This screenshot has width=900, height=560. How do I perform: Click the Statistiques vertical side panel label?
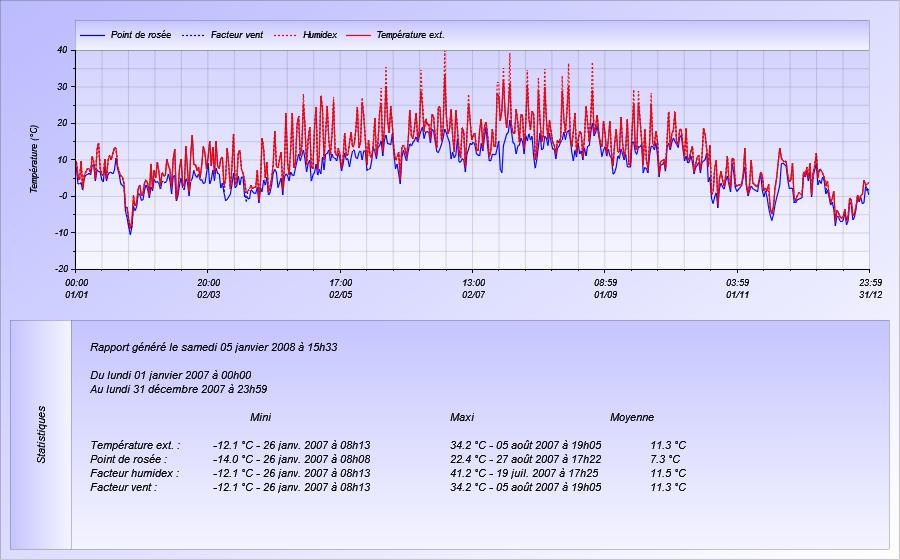[x=41, y=435]
